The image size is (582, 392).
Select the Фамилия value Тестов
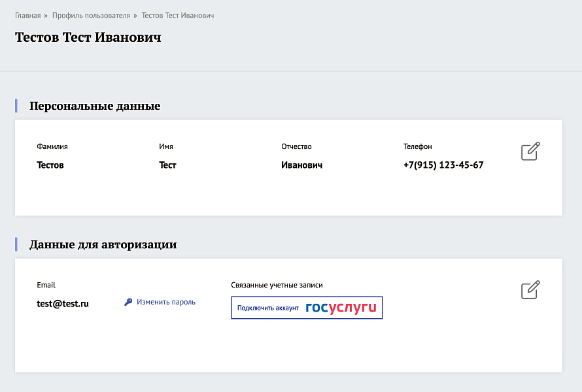click(50, 165)
